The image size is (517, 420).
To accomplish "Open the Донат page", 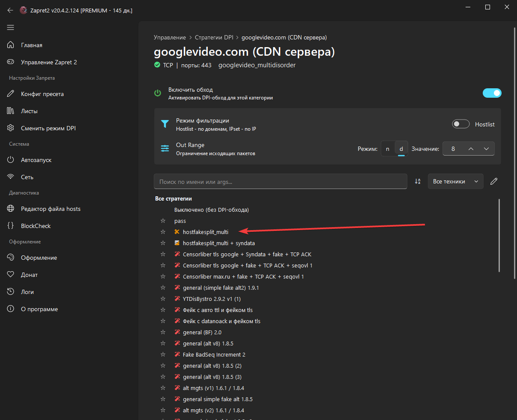I will point(29,275).
